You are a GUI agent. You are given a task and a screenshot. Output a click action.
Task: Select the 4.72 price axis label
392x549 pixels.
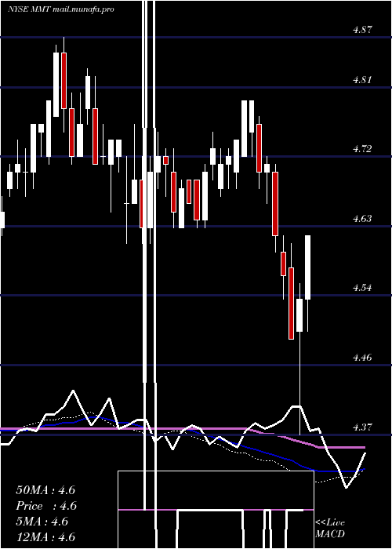coord(362,149)
